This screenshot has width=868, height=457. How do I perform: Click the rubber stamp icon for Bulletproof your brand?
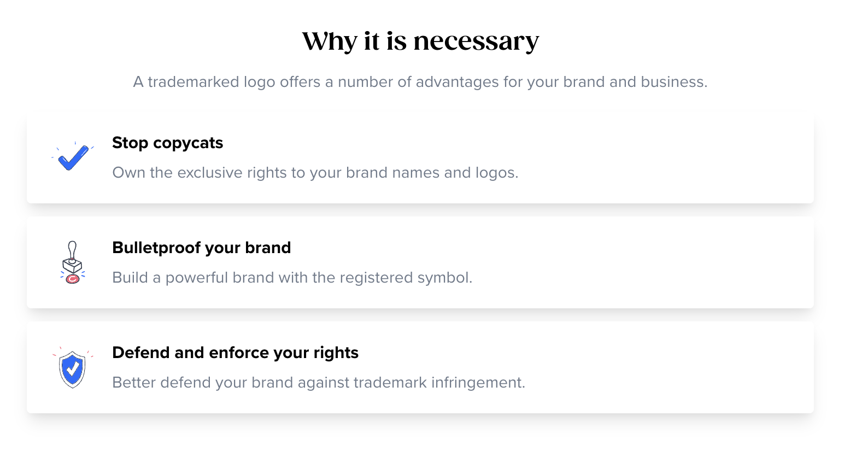tap(72, 262)
